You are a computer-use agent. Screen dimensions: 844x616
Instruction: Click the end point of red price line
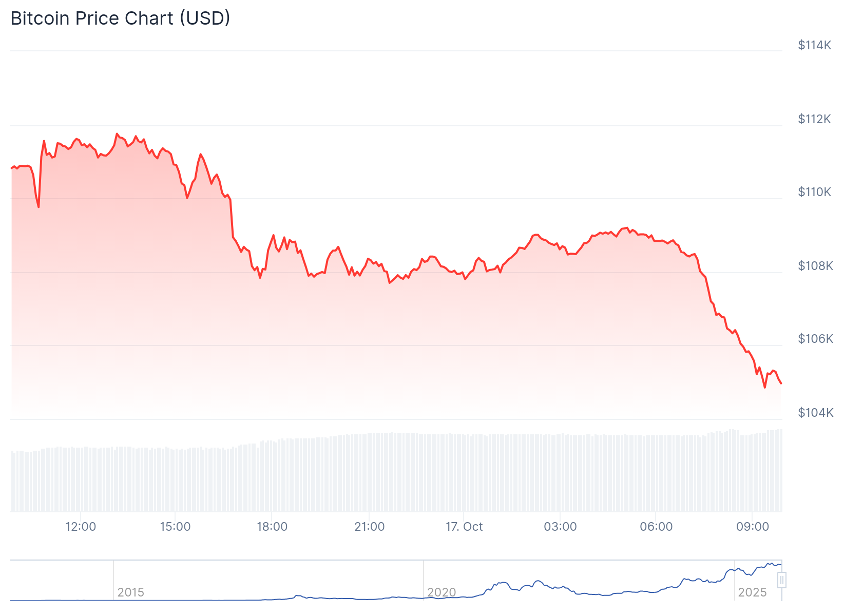(781, 383)
